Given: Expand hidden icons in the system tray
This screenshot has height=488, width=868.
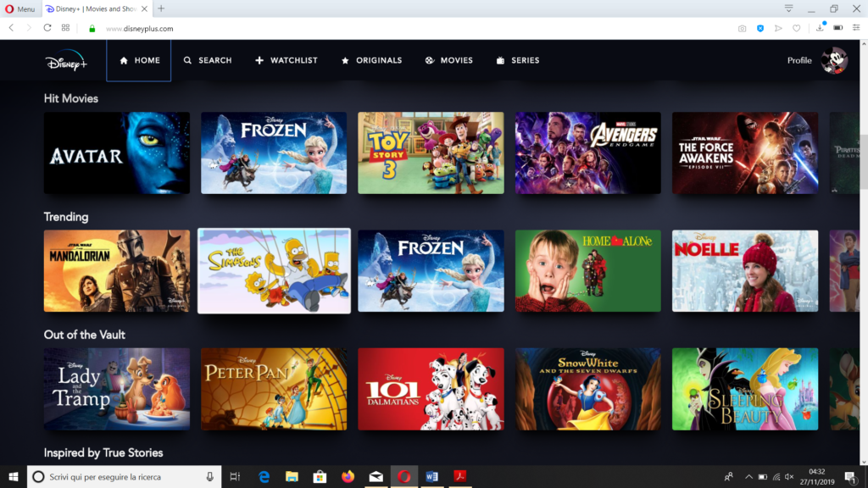Looking at the screenshot, I should [x=750, y=475].
